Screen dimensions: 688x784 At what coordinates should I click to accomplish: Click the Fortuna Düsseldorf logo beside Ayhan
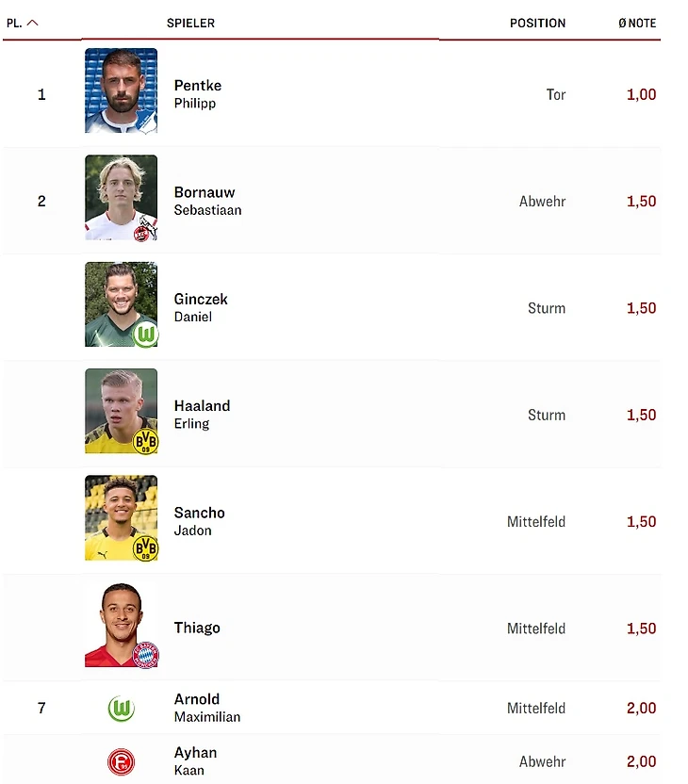[x=121, y=761]
